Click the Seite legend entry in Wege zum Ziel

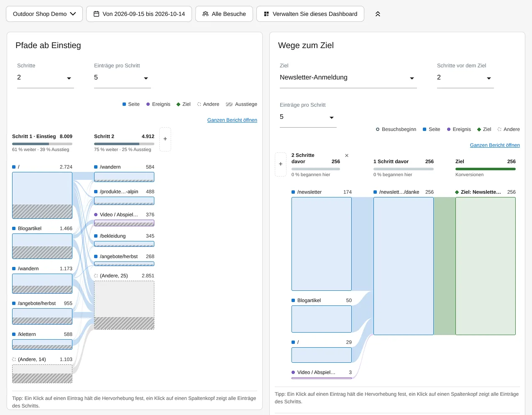(432, 129)
